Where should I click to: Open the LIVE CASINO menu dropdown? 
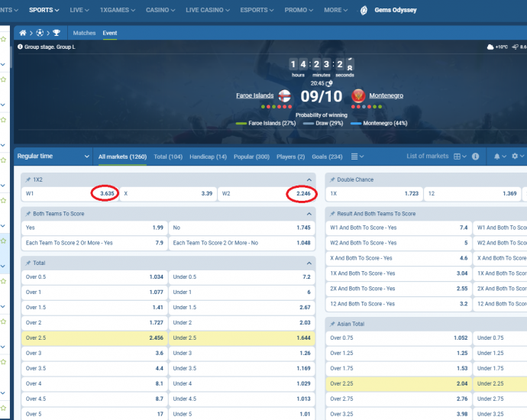click(x=208, y=10)
